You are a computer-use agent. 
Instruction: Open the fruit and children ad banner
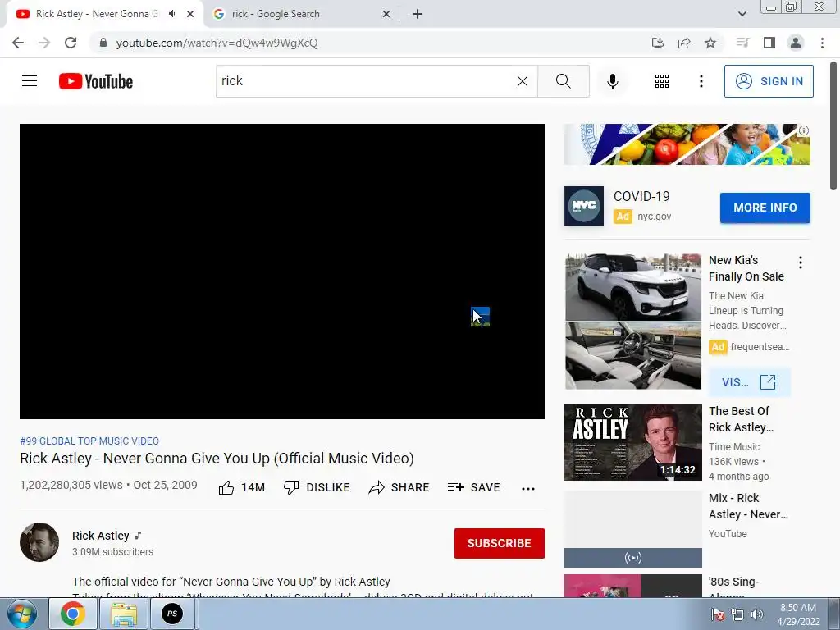click(x=687, y=144)
